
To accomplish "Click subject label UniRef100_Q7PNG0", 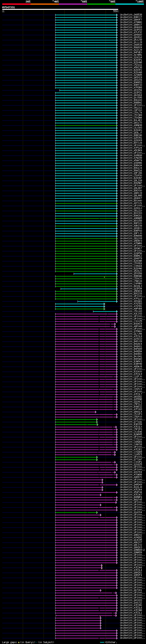I will 131,331.
